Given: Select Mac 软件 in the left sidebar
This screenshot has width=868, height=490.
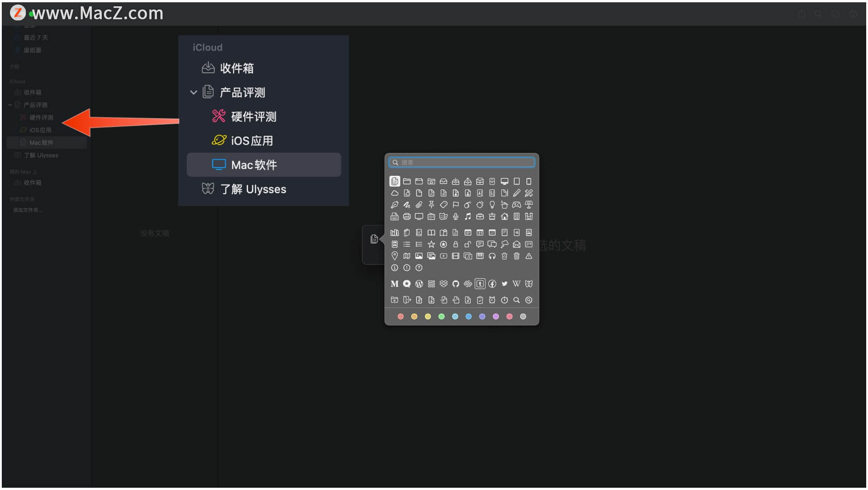Looking at the screenshot, I should pos(47,143).
